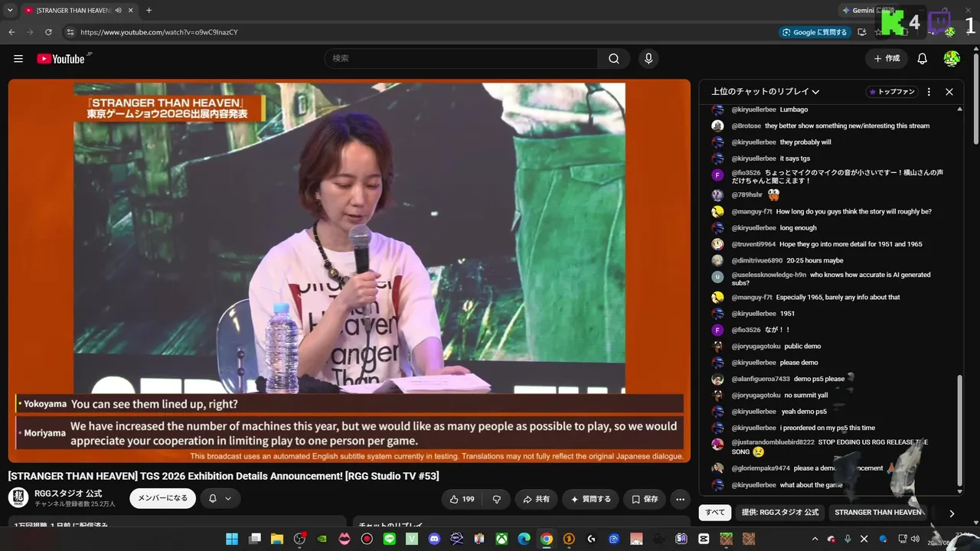Open Google Chrome taskbar icon
The width and height of the screenshot is (980, 551).
[x=546, y=539]
